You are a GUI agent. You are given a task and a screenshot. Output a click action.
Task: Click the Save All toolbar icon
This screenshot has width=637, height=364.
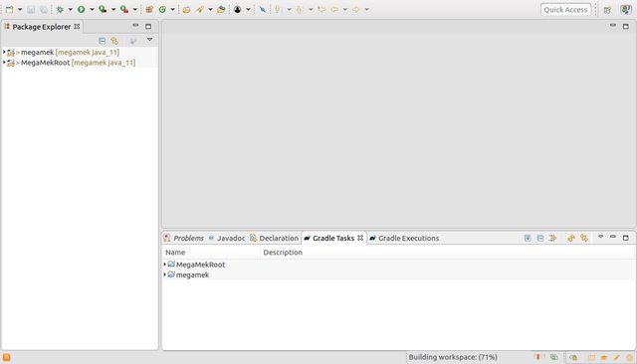(x=44, y=9)
